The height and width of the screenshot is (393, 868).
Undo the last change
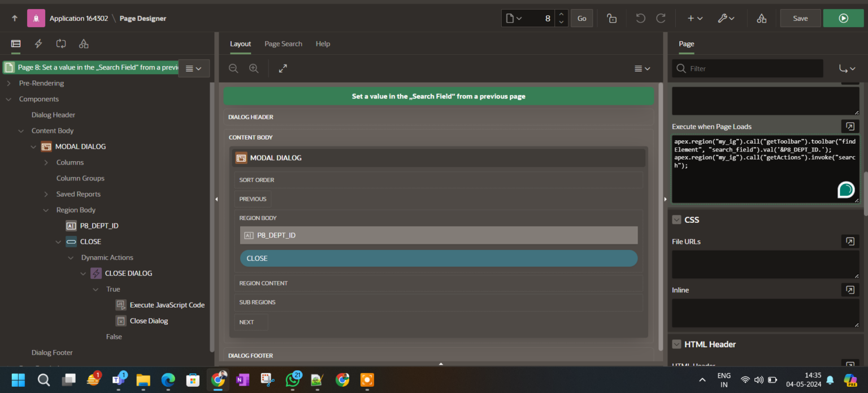click(640, 18)
